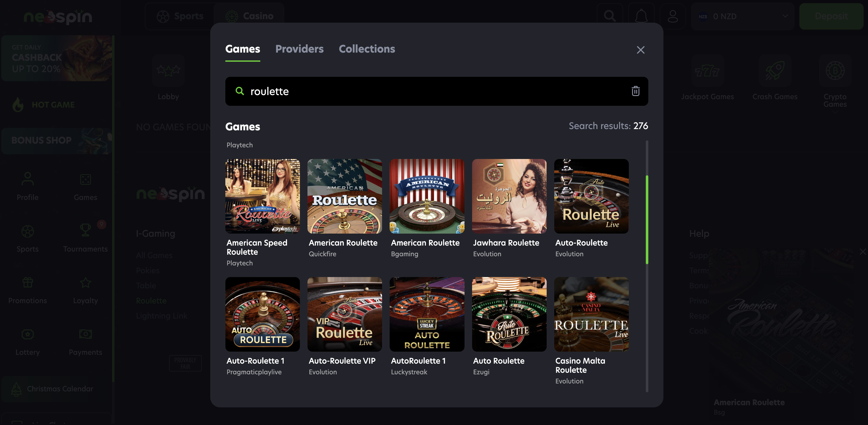Open the Christmas Calendar link
868x425 pixels.
point(60,388)
